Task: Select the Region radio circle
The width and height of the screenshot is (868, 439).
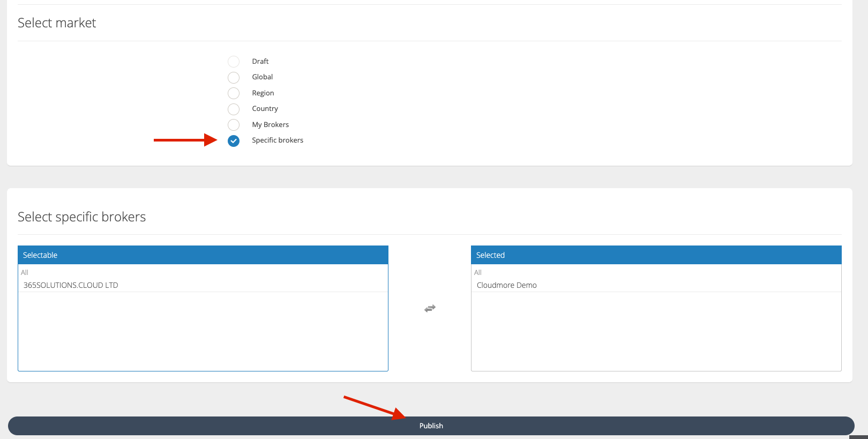Action: (x=234, y=93)
